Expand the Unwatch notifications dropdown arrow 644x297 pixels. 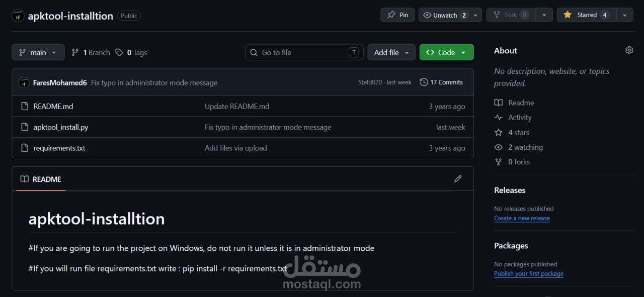tap(475, 15)
